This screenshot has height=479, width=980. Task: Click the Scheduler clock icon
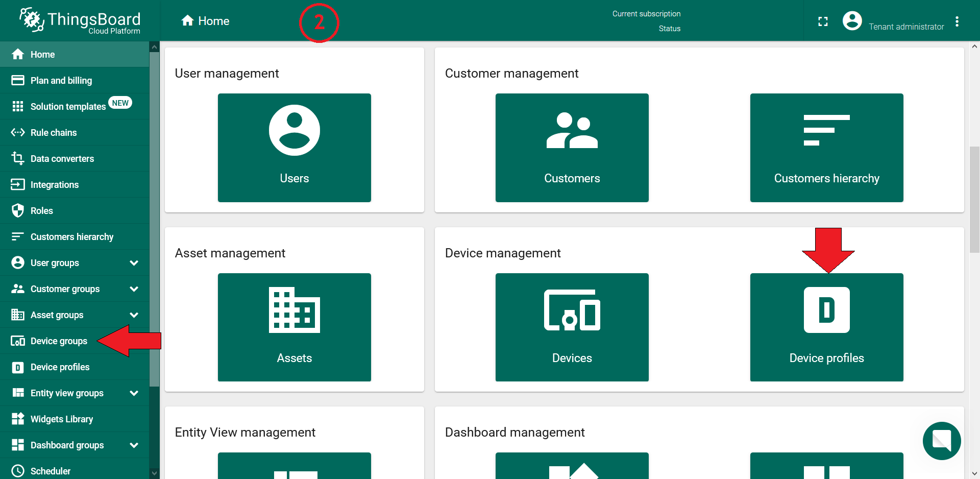tap(18, 470)
